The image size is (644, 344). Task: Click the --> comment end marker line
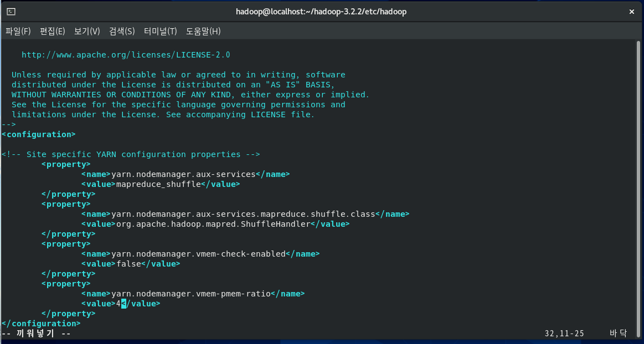(9, 124)
